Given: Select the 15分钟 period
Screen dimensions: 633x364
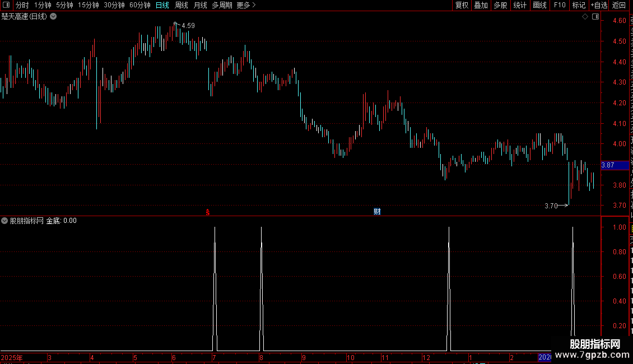Looking at the screenshot, I should pyautogui.click(x=89, y=5).
